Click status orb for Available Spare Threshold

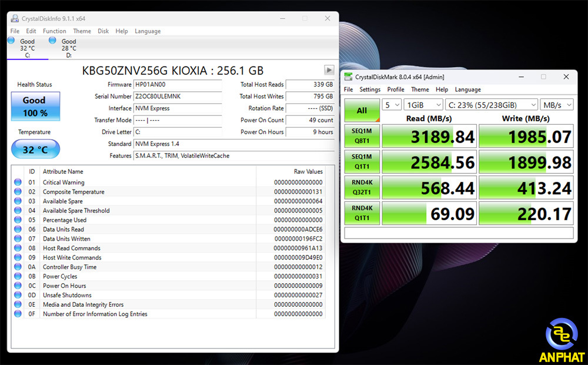18,210
